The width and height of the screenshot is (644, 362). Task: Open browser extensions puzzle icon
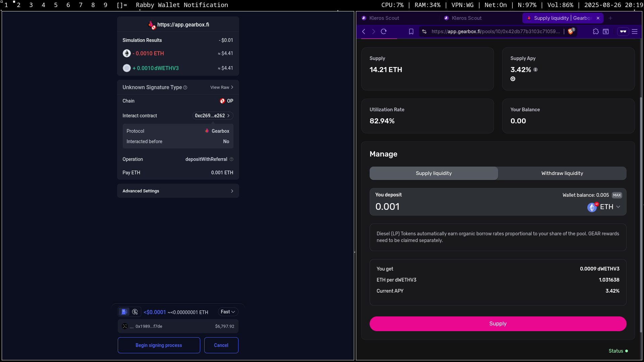(x=596, y=32)
